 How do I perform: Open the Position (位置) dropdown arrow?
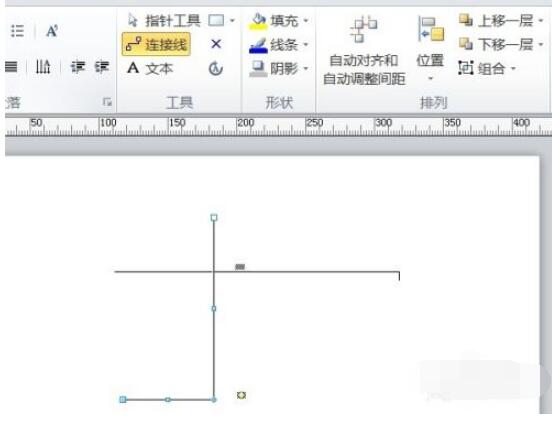[x=430, y=78]
